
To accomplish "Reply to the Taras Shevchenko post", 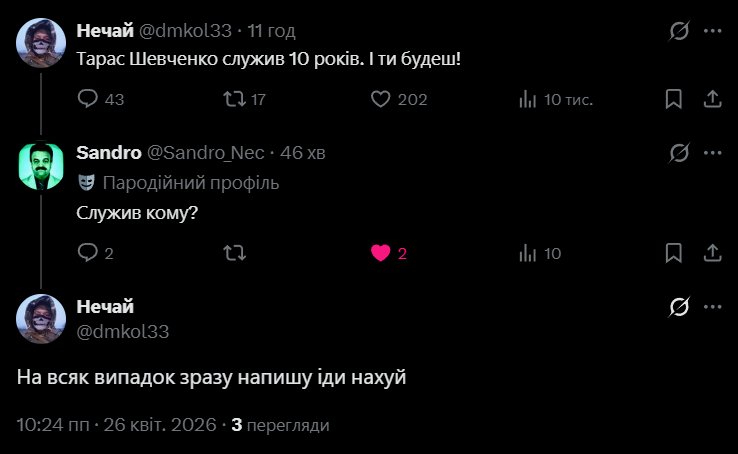I will click(88, 99).
